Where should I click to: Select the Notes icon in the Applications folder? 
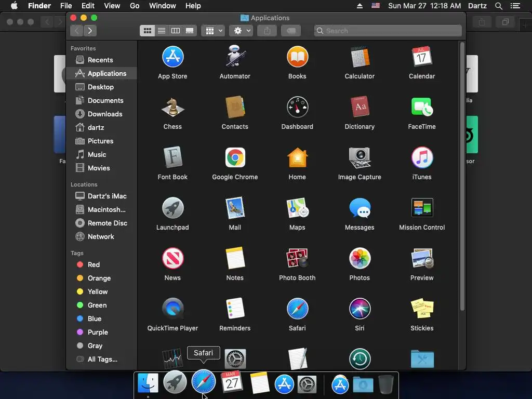click(x=235, y=258)
